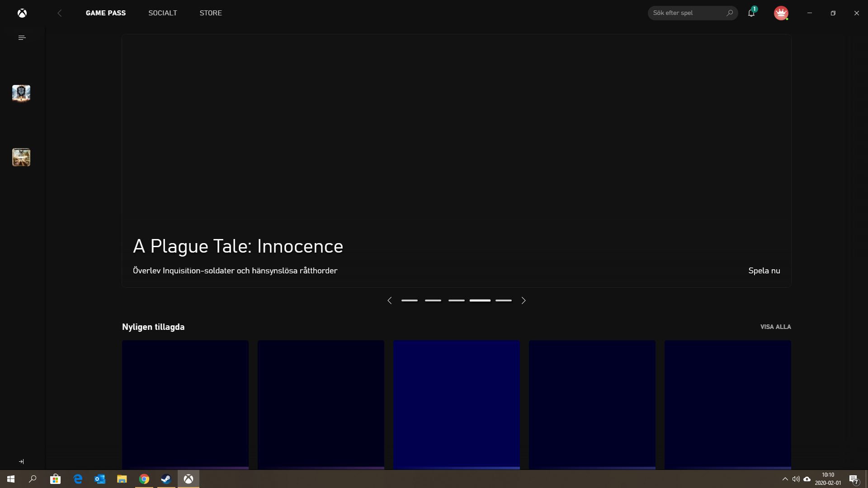
Task: Click 'VISA ALLA' for recently added
Action: click(776, 327)
